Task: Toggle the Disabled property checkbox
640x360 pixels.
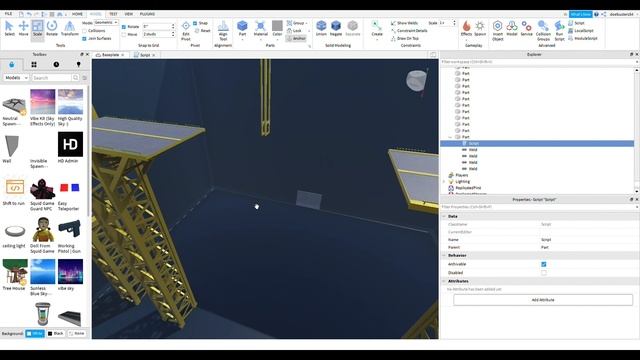Action: 544,273
